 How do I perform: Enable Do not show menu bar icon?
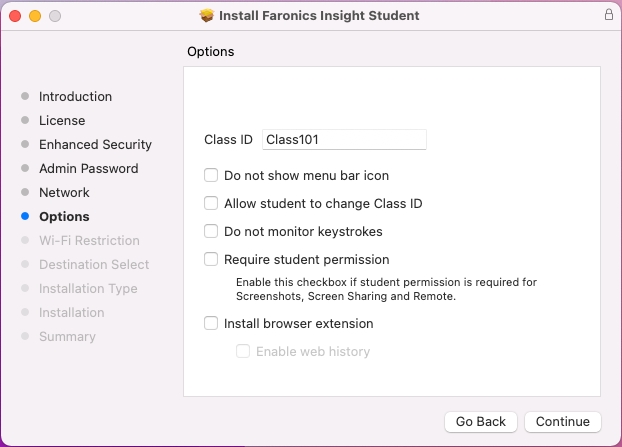tap(211, 175)
